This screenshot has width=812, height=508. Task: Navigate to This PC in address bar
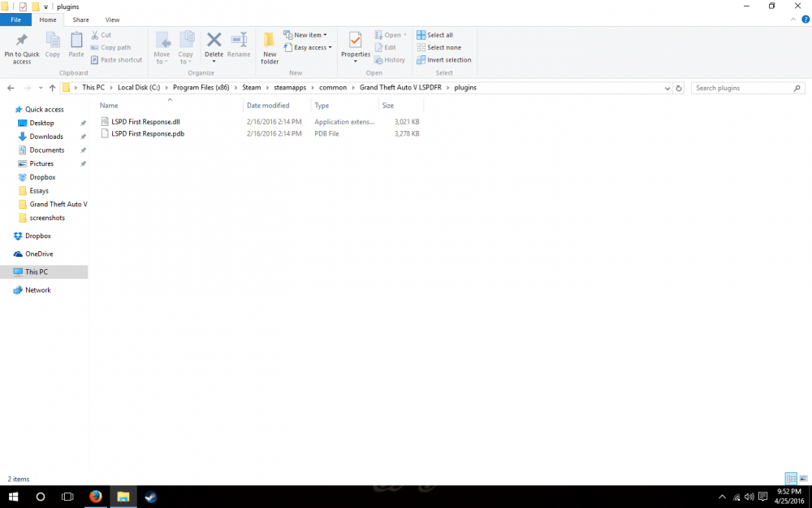coord(93,88)
